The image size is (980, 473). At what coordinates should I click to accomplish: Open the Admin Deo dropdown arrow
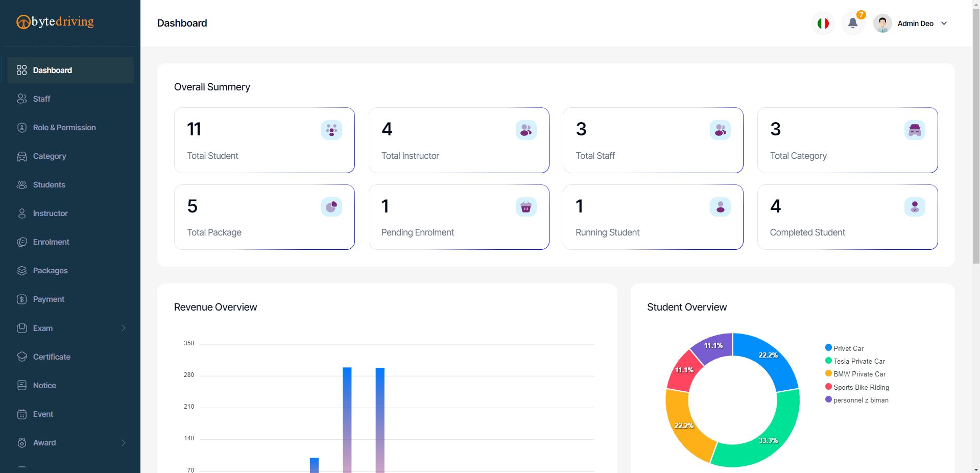(x=944, y=23)
